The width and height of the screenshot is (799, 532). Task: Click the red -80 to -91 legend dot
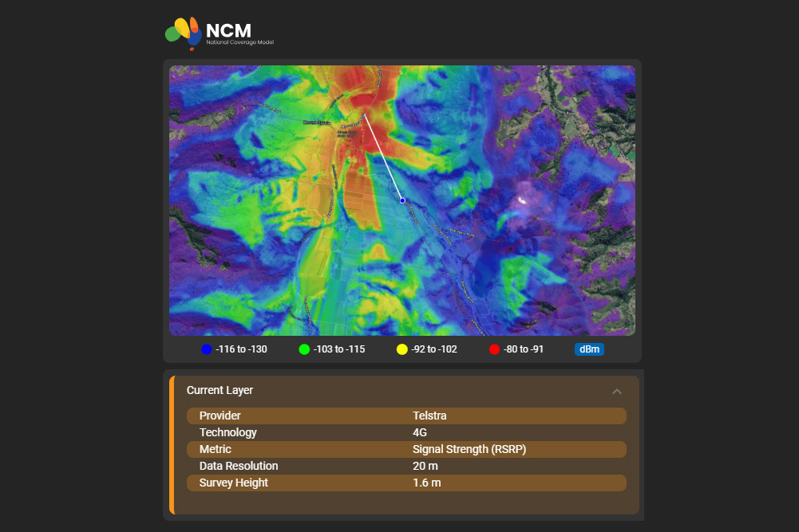[x=495, y=349]
